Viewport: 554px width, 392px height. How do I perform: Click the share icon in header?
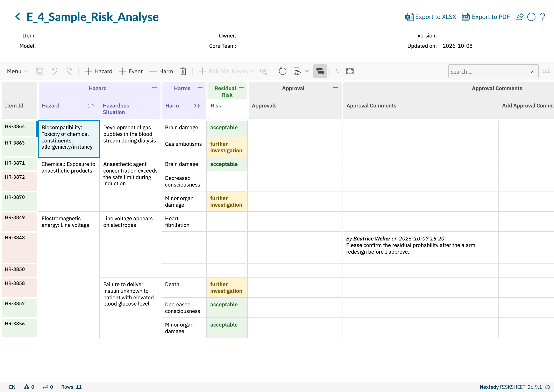coord(519,17)
